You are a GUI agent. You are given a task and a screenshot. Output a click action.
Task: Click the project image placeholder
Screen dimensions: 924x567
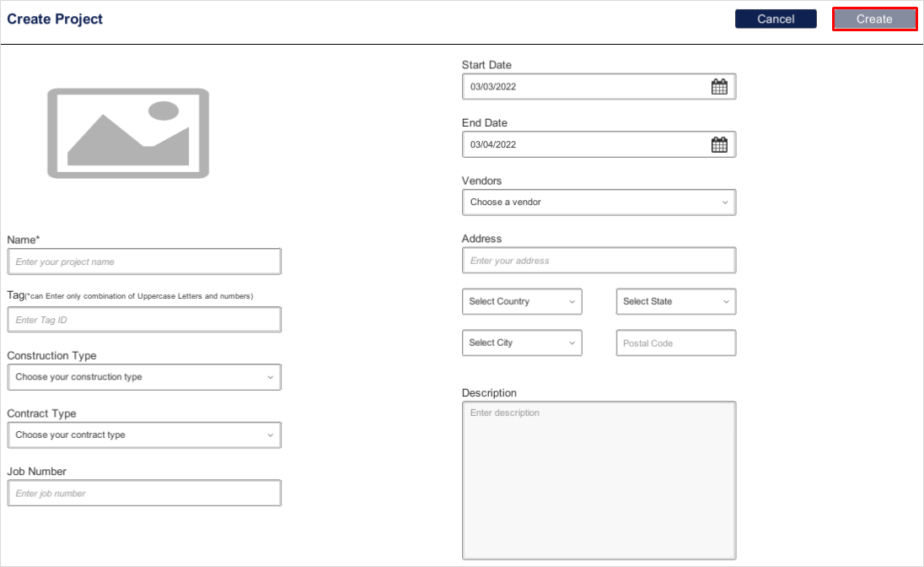pos(128,133)
